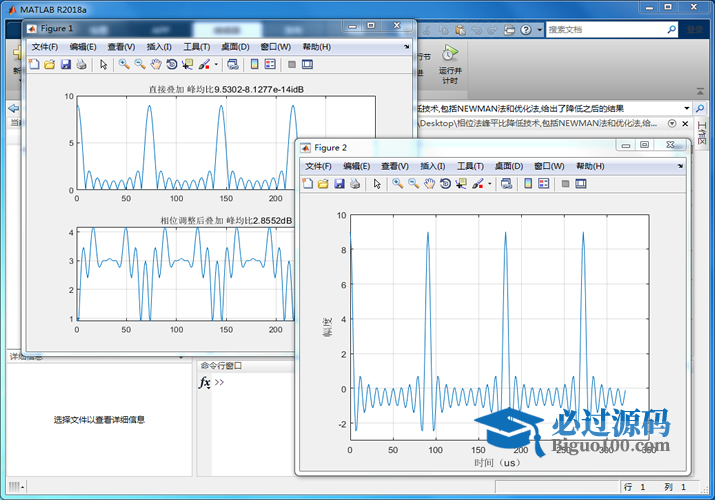Click Open File icon in Figure 2 toolbar

323,184
